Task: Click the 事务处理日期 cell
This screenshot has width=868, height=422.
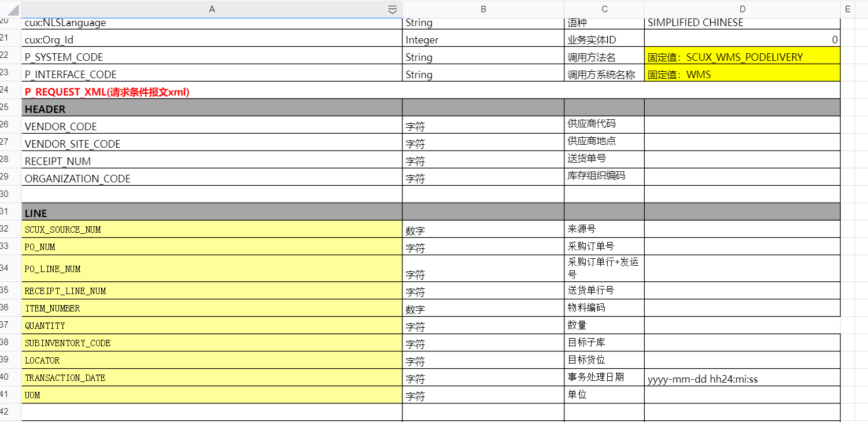Action: point(604,377)
